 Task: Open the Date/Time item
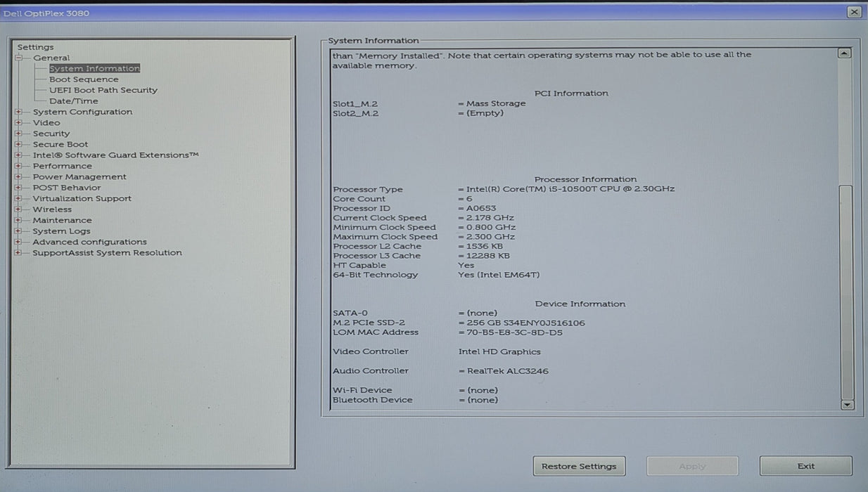pyautogui.click(x=74, y=101)
